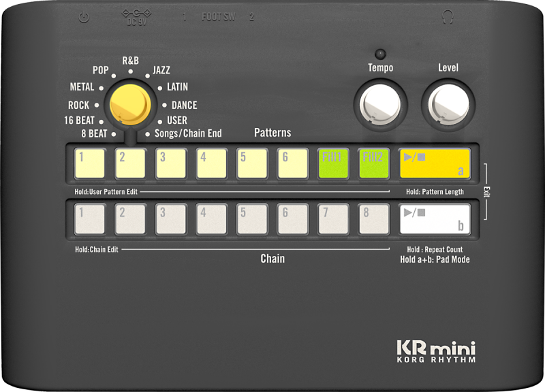Click the Chain section heading
Image resolution: width=545 pixels, height=392 pixels.
(x=272, y=259)
